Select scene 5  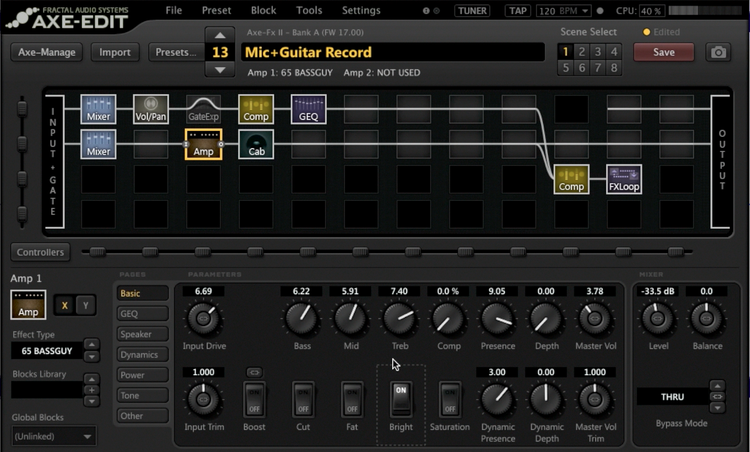point(565,68)
